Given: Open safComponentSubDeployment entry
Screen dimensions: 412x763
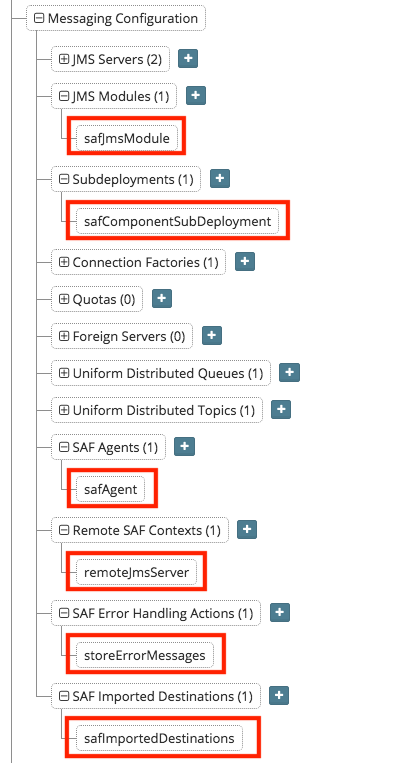Looking at the screenshot, I should point(178,221).
